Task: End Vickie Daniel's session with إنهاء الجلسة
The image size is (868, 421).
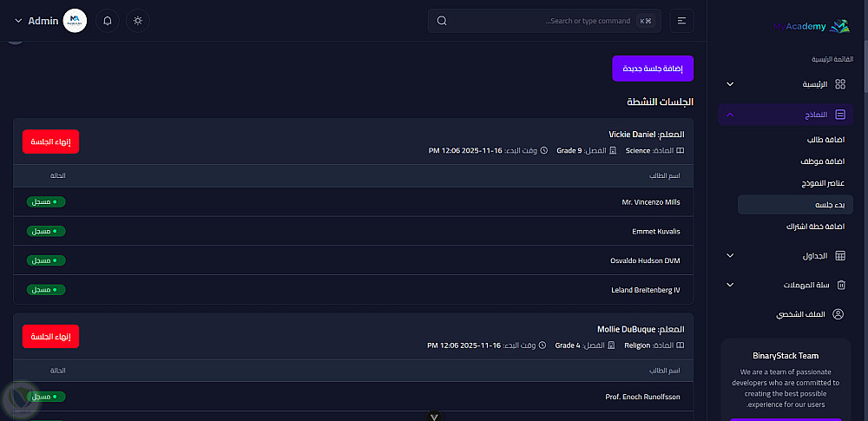Action: 50,141
